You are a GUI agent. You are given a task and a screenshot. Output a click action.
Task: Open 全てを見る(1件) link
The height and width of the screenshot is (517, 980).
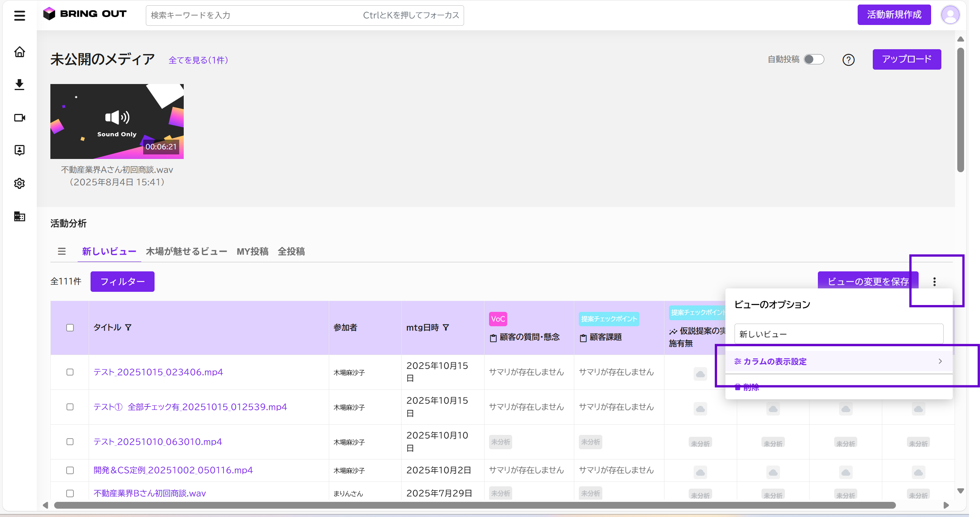click(198, 60)
